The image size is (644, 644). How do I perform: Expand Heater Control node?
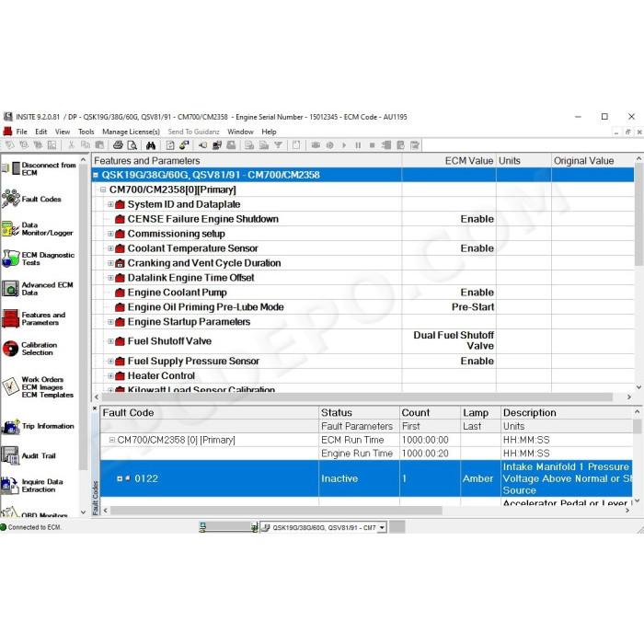[110, 375]
